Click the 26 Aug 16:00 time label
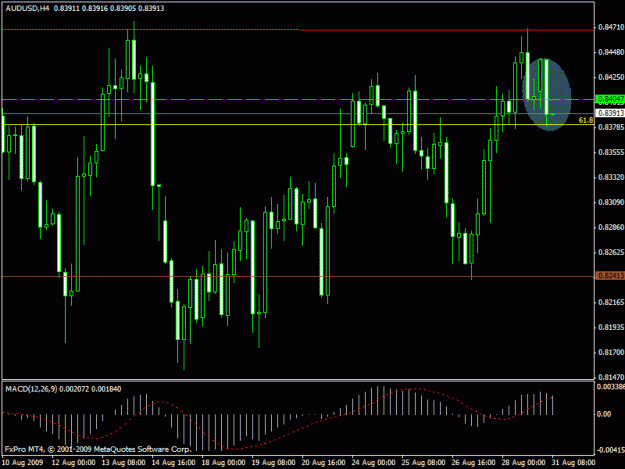 (x=474, y=463)
